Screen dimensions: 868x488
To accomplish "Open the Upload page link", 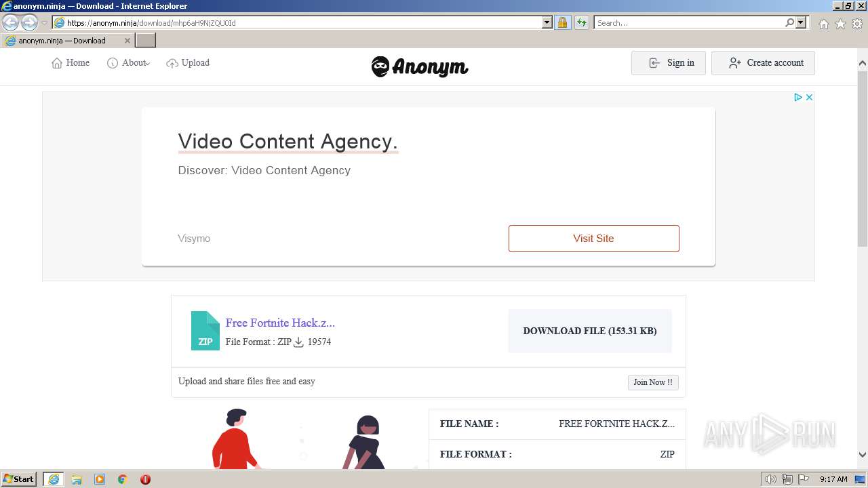I will click(188, 63).
